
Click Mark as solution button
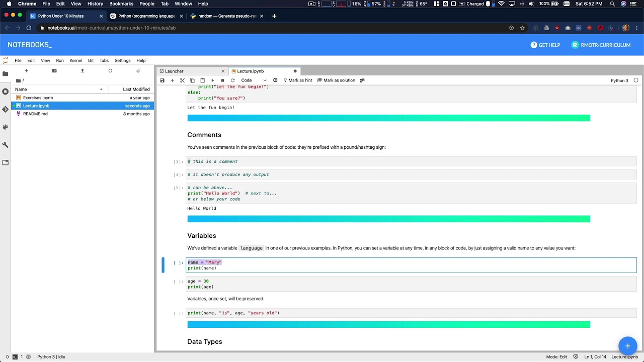pos(336,80)
